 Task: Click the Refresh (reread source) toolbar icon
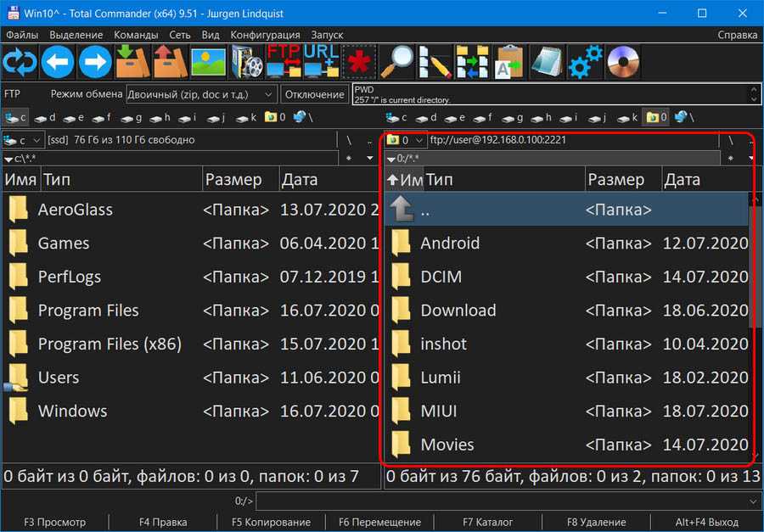click(19, 62)
